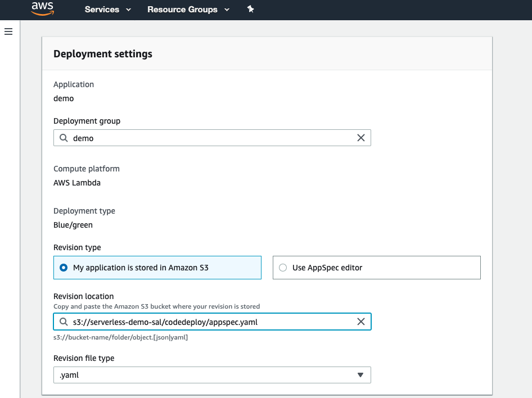The width and height of the screenshot is (532, 398).
Task: Open the Revision file type dropdown
Action: click(x=212, y=375)
